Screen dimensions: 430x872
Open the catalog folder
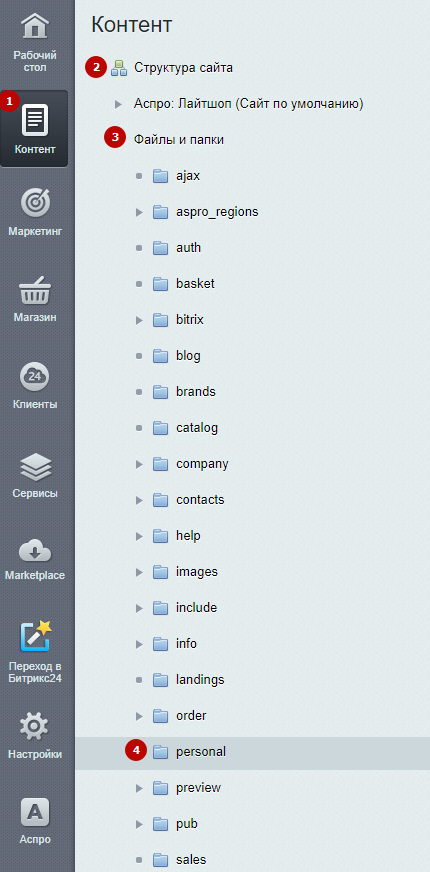click(x=197, y=428)
